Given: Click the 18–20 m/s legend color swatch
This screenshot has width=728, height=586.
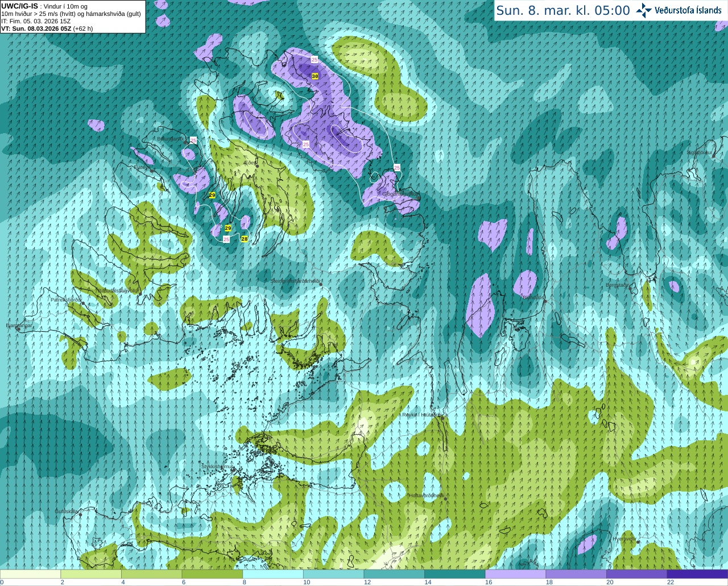Looking at the screenshot, I should click(x=576, y=574).
